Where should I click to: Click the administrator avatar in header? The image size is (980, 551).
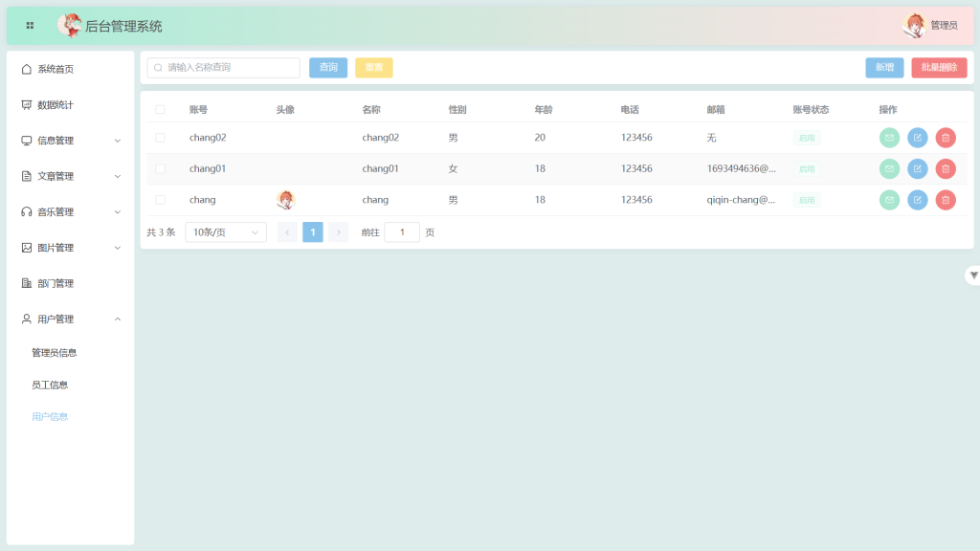914,26
